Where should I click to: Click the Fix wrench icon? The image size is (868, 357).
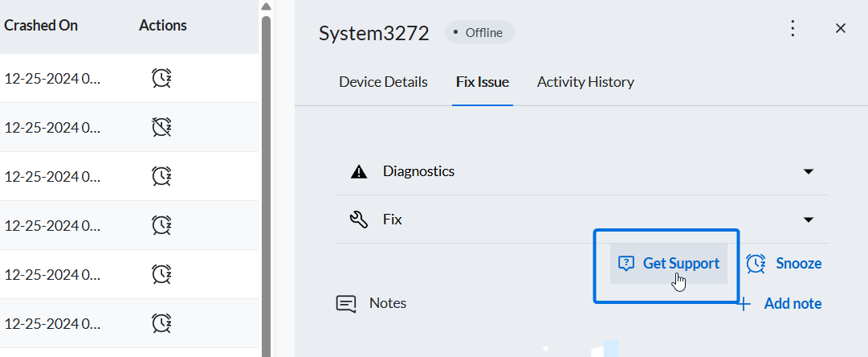click(x=359, y=220)
